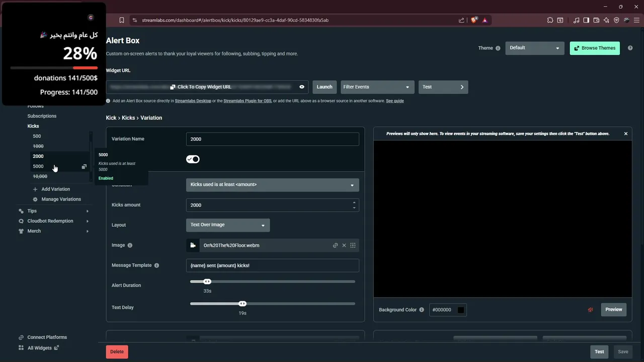Open the Streamlabs Plugin for OBS link

(247, 101)
